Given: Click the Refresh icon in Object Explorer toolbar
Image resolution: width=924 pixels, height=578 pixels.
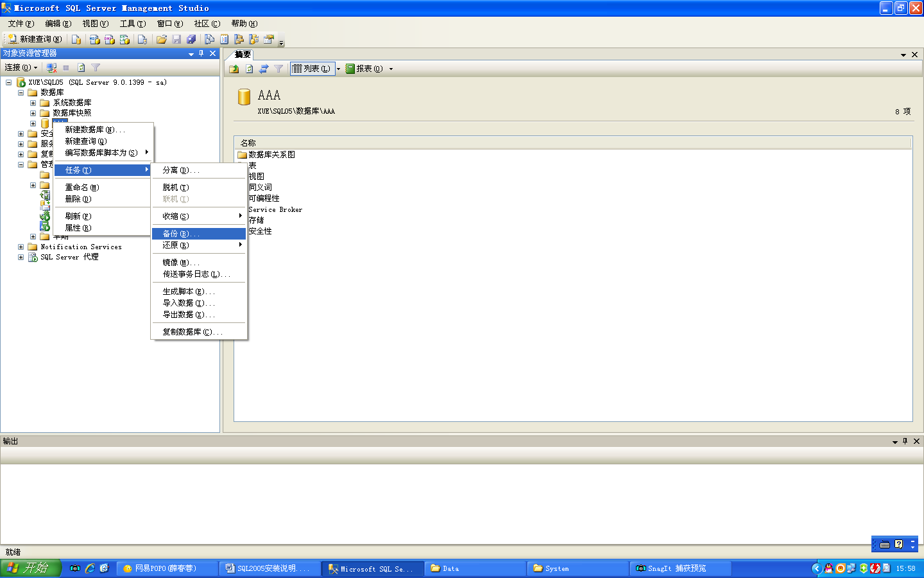Looking at the screenshot, I should (81, 67).
